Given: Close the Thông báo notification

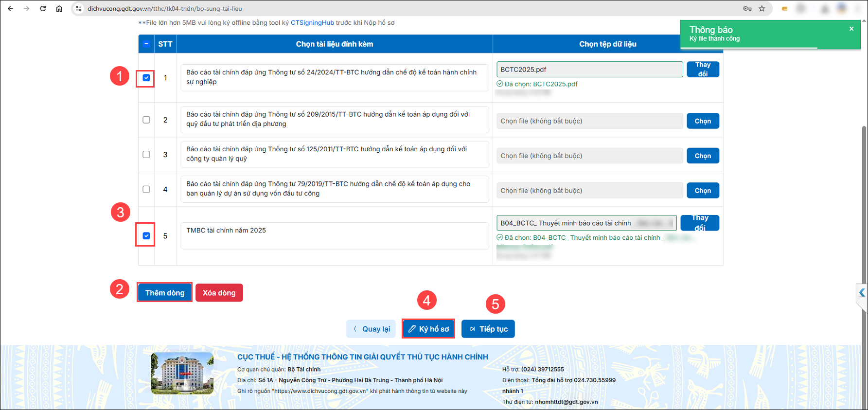Looking at the screenshot, I should click(851, 29).
